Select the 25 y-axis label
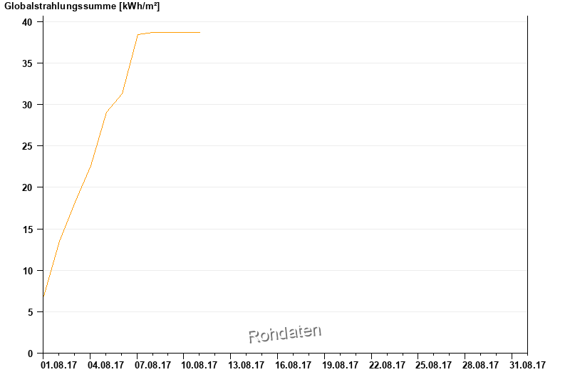 coord(28,146)
